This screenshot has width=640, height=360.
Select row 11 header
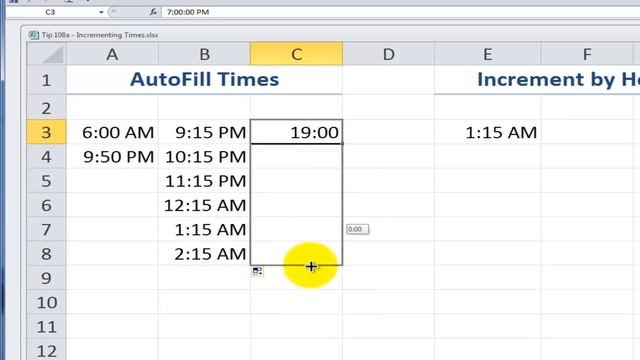click(47, 327)
